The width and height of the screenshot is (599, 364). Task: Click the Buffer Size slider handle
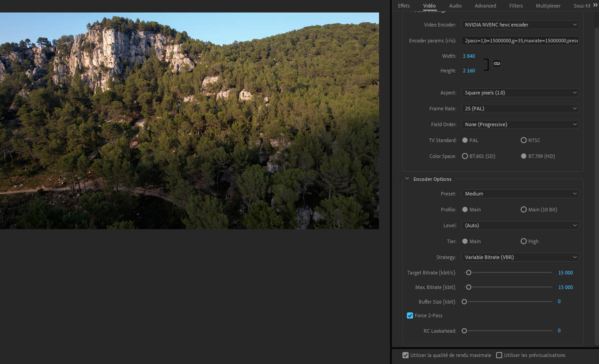464,302
